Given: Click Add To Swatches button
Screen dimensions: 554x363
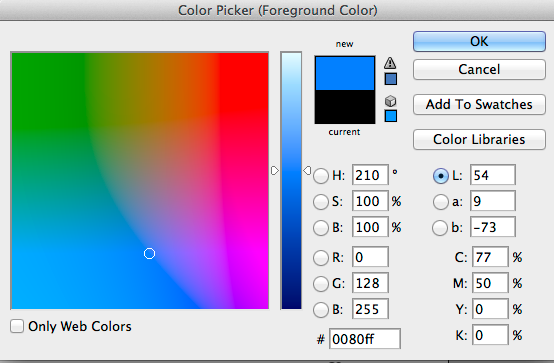Looking at the screenshot, I should (479, 104).
